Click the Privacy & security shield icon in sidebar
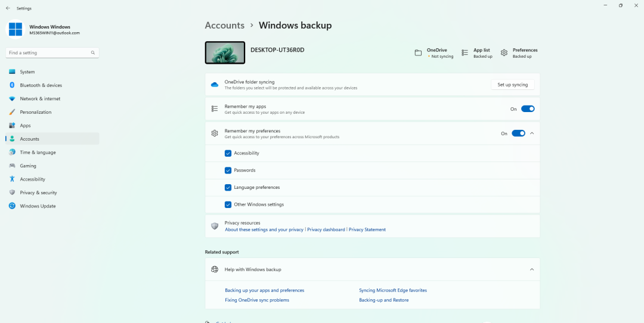644x323 pixels. 12,192
